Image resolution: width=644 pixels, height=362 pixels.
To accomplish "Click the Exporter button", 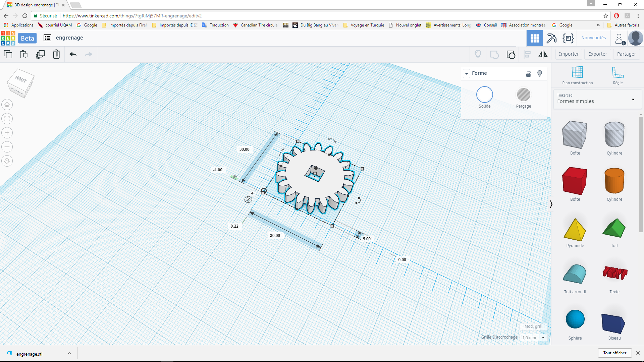I will pos(597,54).
